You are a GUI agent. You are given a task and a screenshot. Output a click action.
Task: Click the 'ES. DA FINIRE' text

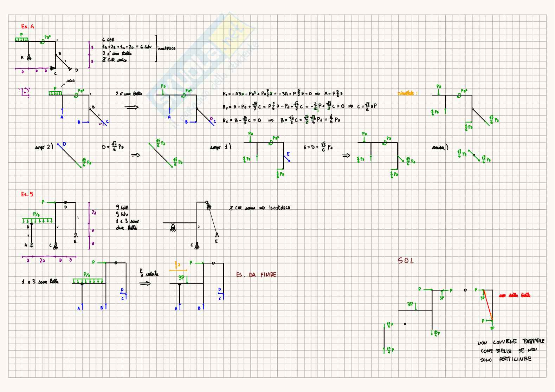(256, 275)
